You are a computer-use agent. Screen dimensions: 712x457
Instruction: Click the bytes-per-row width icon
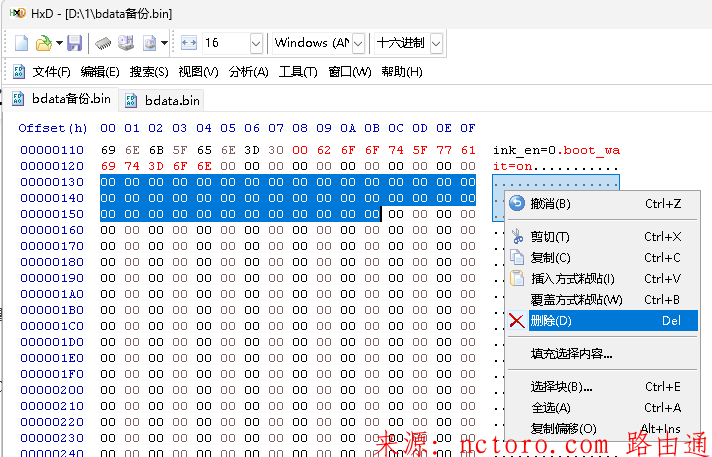190,43
